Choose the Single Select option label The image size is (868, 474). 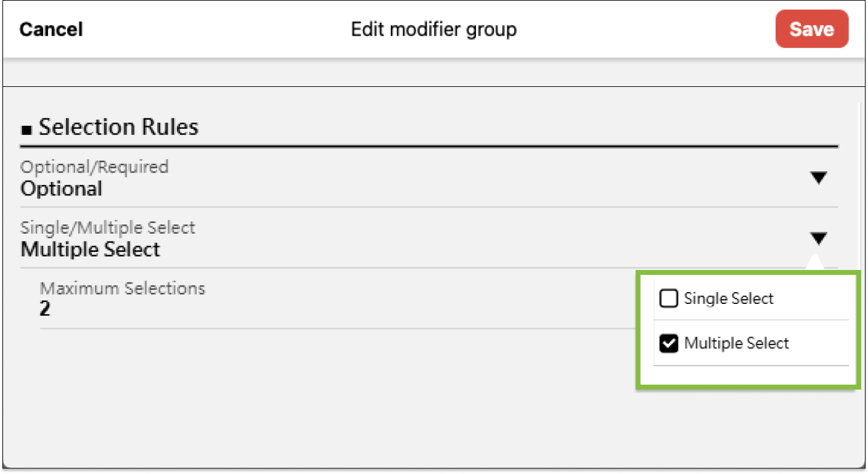coord(728,299)
